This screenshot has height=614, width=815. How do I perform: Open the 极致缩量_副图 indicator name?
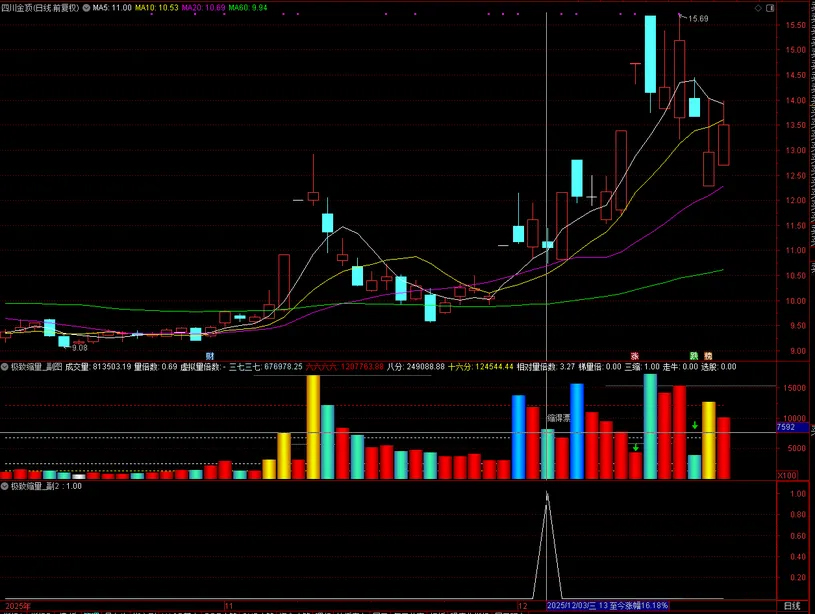[x=36, y=367]
